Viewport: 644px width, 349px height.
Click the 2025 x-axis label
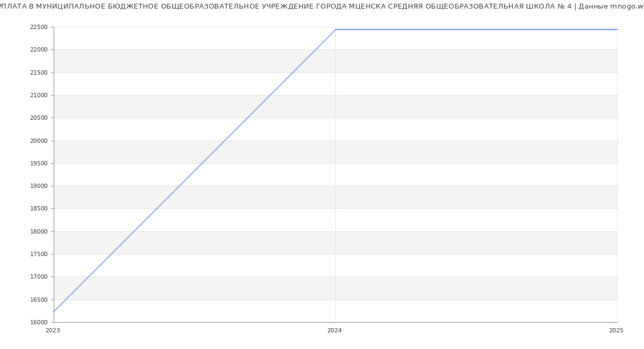pyautogui.click(x=616, y=331)
